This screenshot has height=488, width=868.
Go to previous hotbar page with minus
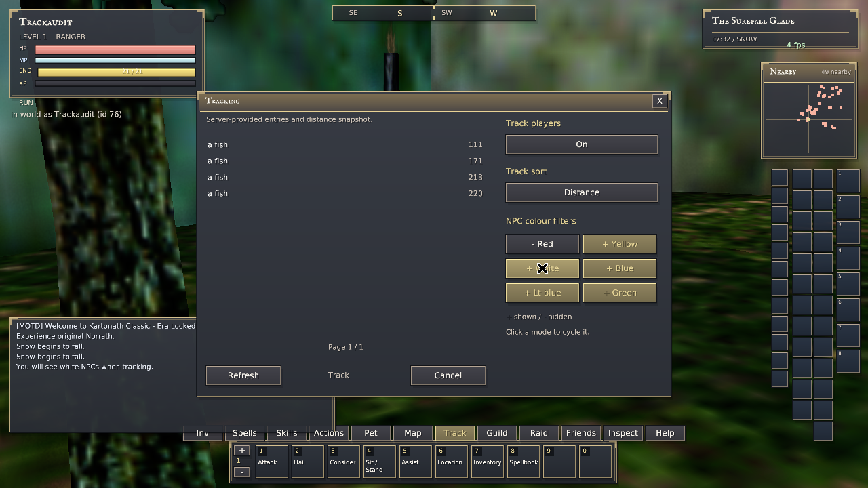tap(242, 472)
